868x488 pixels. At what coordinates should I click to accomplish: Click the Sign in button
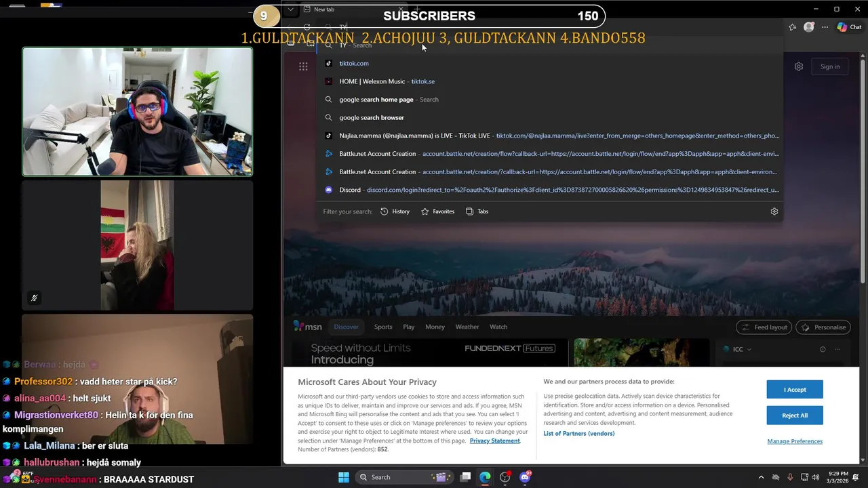830,66
